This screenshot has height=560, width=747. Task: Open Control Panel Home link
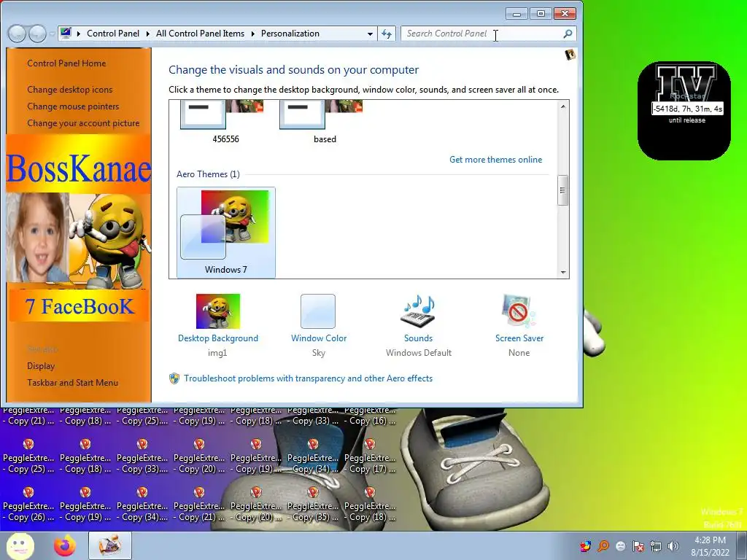click(x=66, y=63)
